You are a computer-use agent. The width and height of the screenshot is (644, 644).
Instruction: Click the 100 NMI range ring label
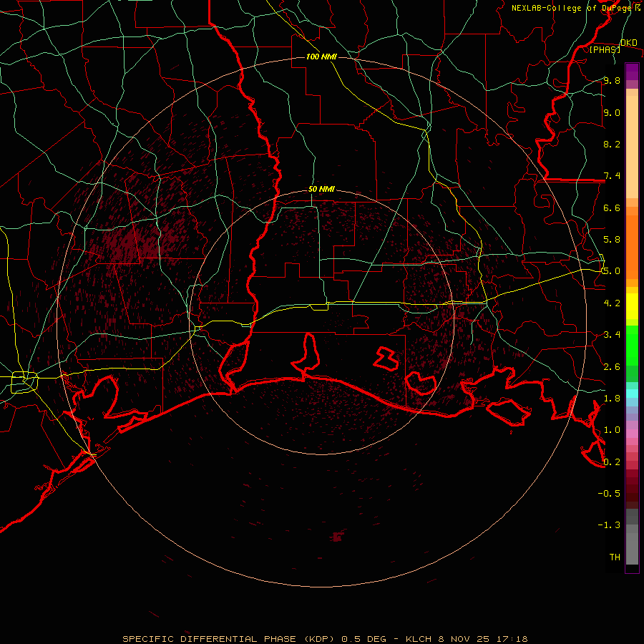(x=321, y=57)
